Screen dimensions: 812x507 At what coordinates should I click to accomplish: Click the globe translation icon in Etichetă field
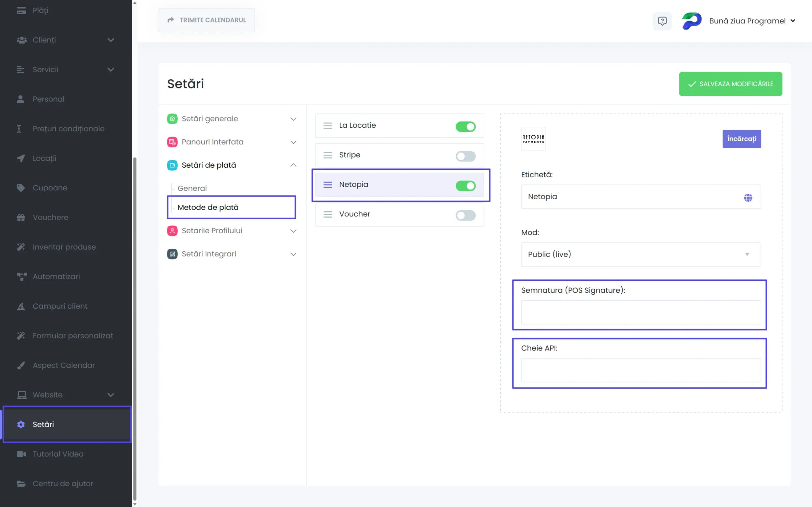coord(748,197)
